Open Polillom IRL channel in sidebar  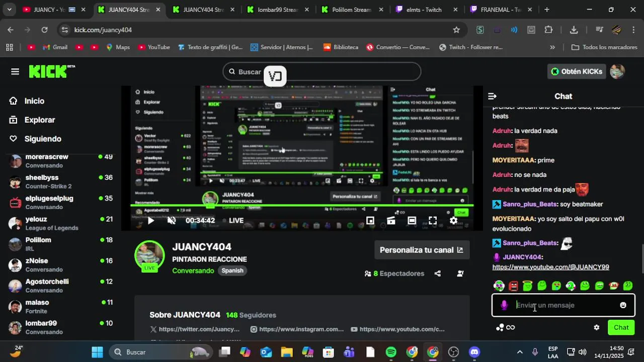click(60, 244)
